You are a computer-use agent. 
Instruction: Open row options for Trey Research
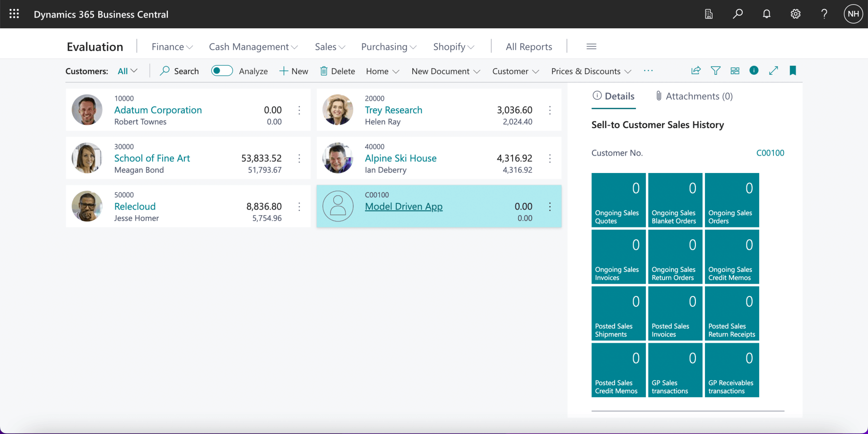(x=550, y=110)
